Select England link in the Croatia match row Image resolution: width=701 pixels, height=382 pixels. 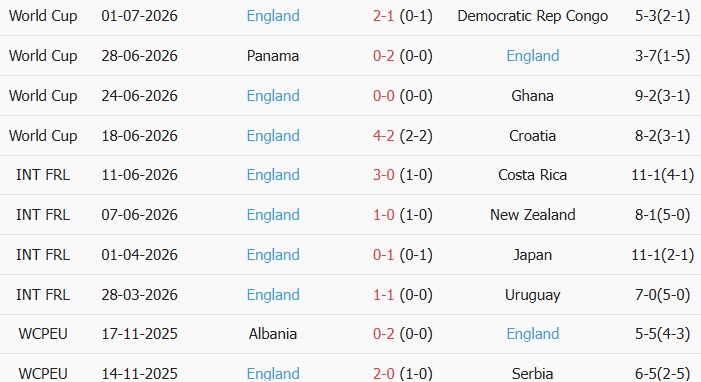(273, 136)
